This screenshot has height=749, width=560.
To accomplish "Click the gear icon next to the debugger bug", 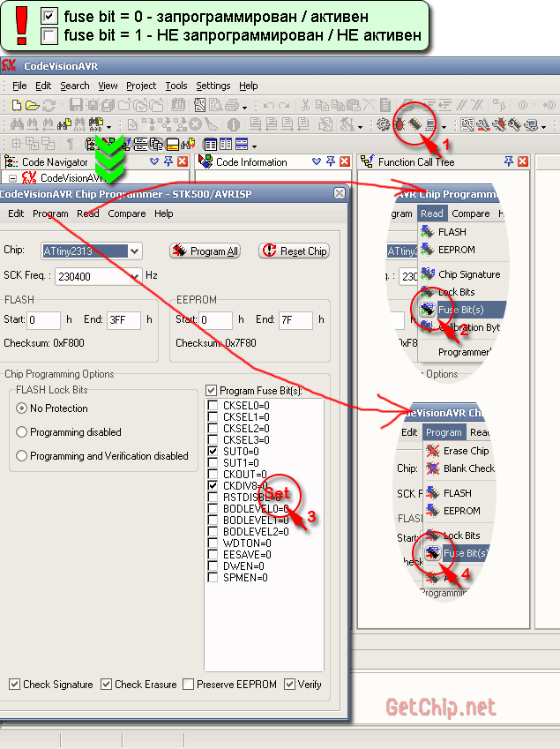I will [384, 125].
